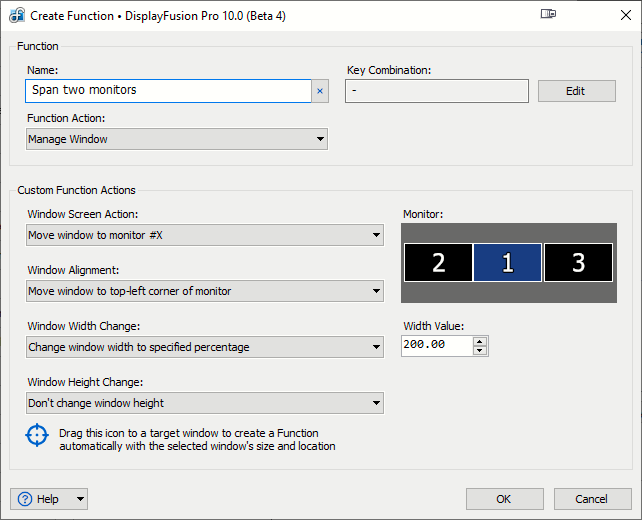Viewport: 642px width, 520px height.
Task: Click the monitor icon in the title bar
Action: click(548, 14)
